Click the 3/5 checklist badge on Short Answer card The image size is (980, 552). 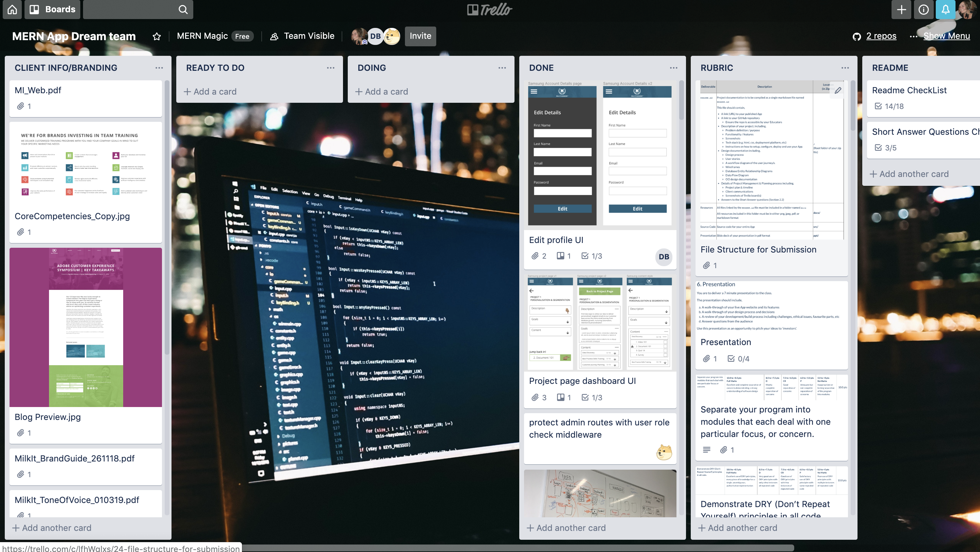885,148
